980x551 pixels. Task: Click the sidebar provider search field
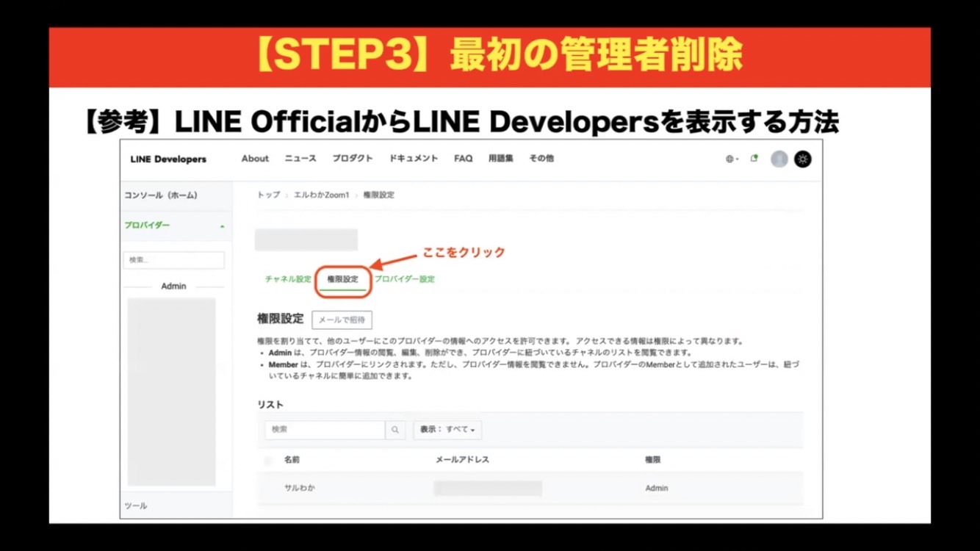click(174, 260)
